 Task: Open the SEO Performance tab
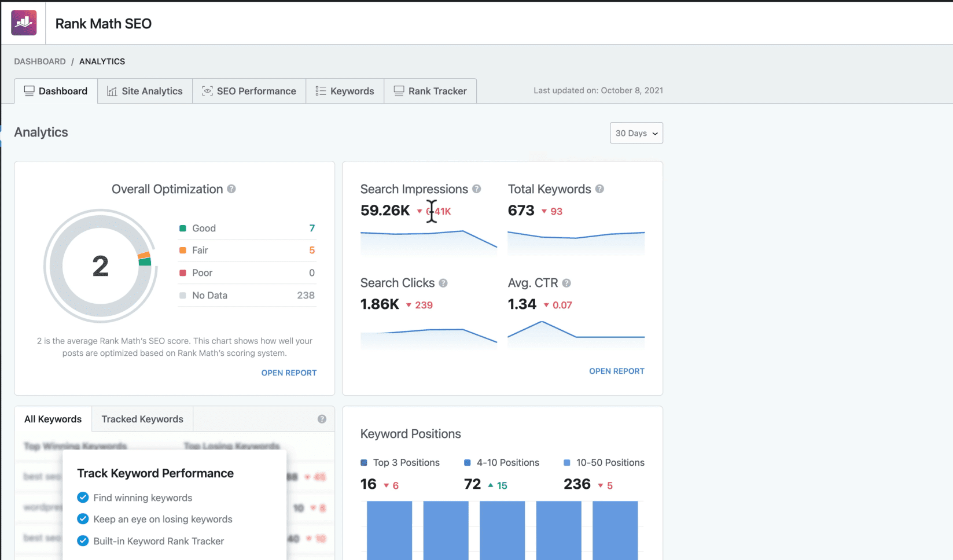[x=249, y=91]
